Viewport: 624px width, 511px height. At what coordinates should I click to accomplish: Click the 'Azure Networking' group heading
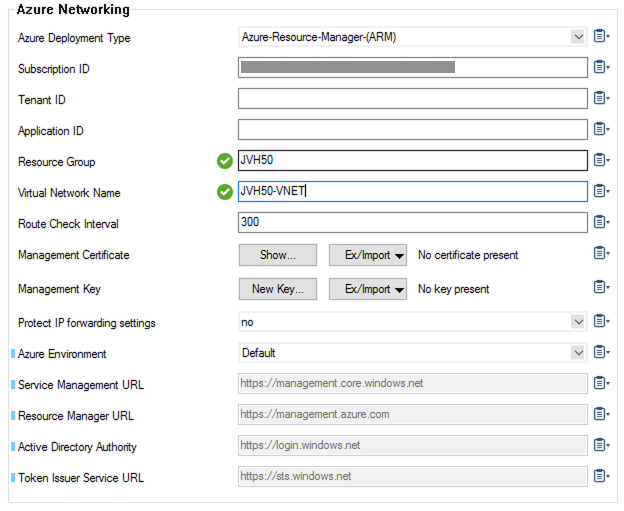[73, 9]
